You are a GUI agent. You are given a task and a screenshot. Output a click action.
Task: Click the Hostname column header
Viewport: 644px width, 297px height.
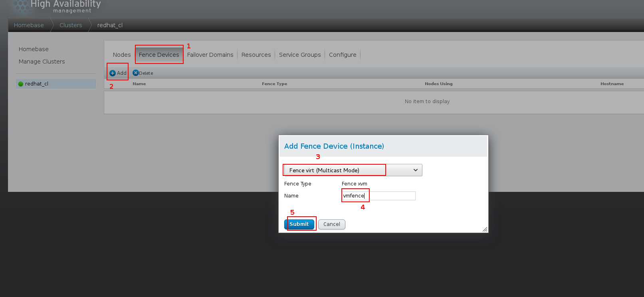[x=612, y=84]
